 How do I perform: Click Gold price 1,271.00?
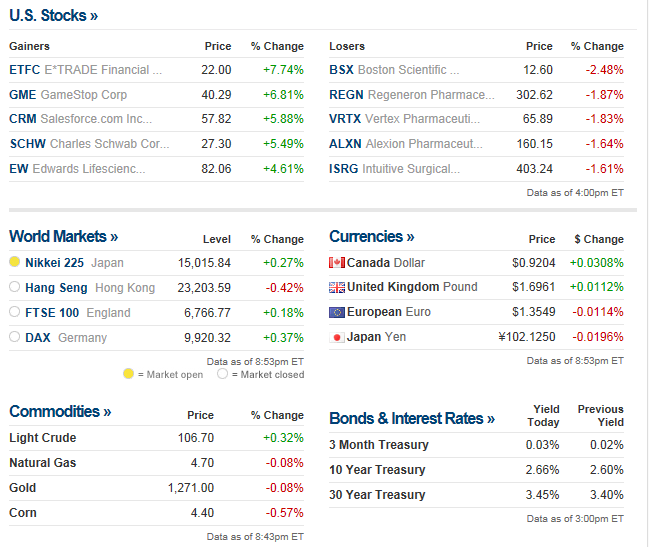[191, 488]
